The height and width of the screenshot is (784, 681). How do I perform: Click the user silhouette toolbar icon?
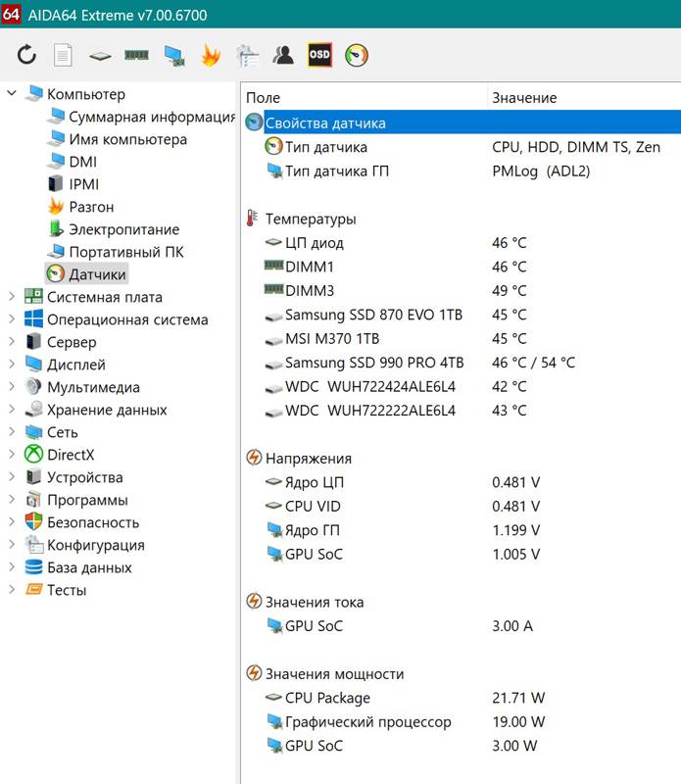tap(284, 56)
